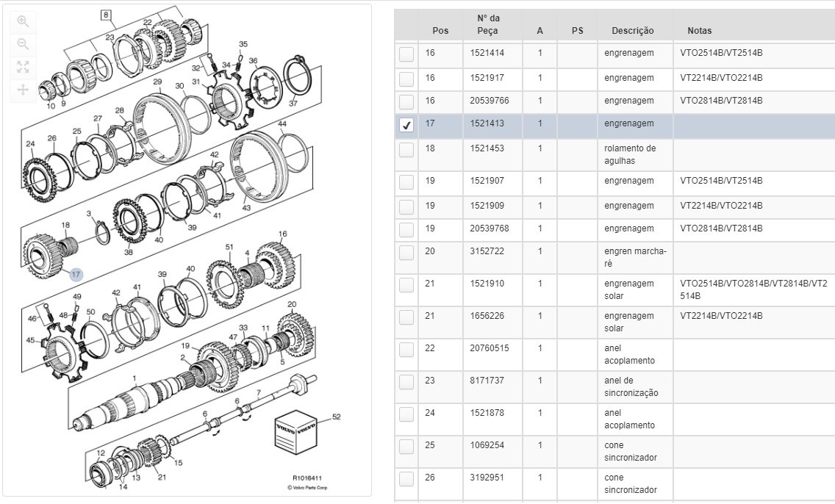This screenshot has width=835, height=504.
Task: Click part number 3192951
Action: [x=487, y=478]
